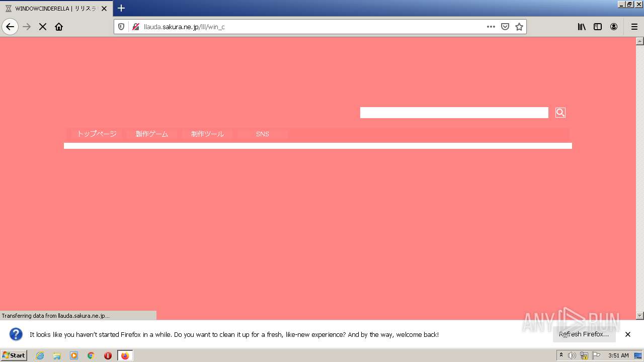Open the media player taskbar icon
Screen dimensions: 644x362
[74, 355]
